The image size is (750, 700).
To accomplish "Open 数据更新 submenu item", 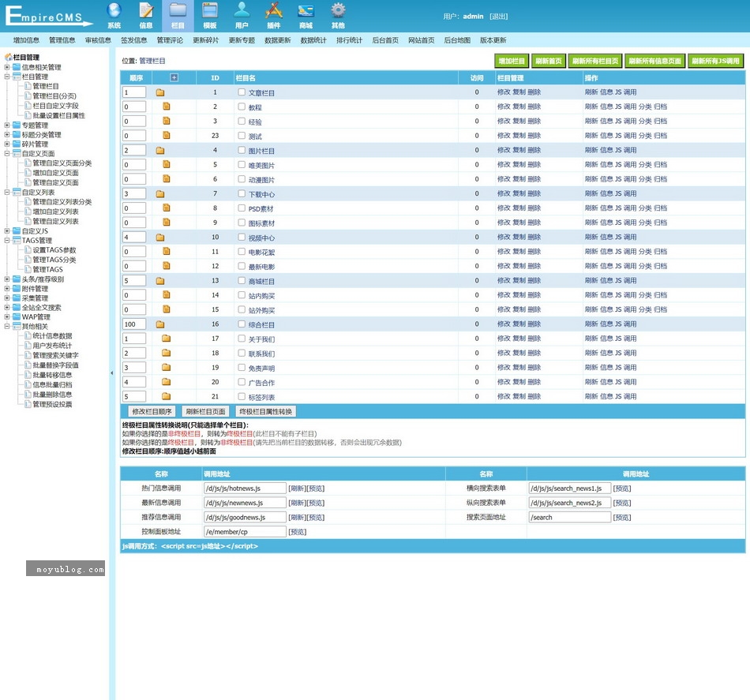I will click(x=277, y=40).
